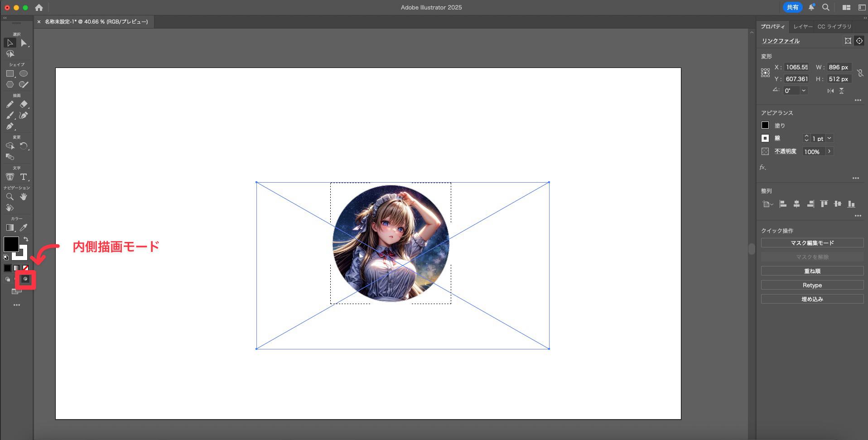This screenshot has width=868, height=440.
Task: Open the screen mode changer
Action: tap(17, 291)
